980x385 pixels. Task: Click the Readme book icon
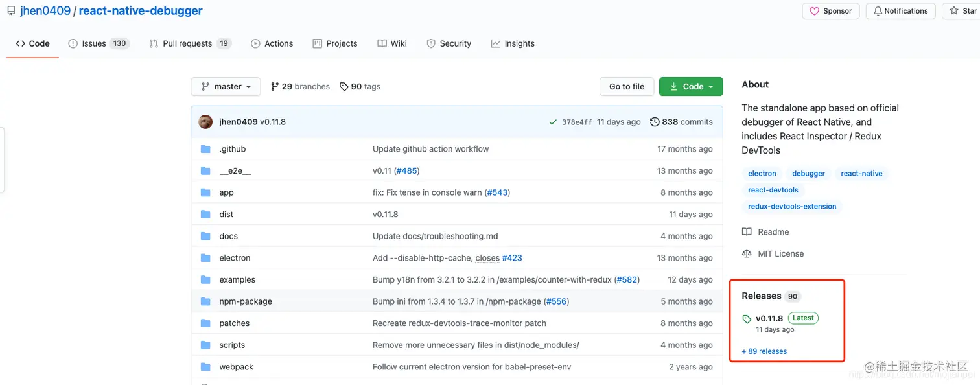pyautogui.click(x=747, y=232)
